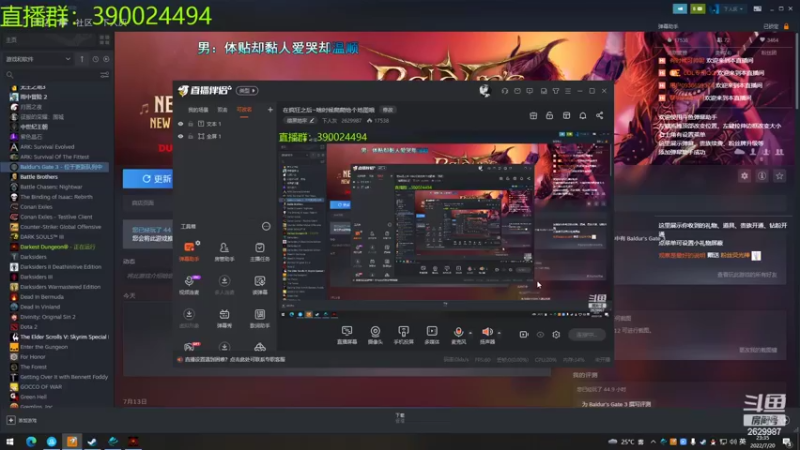Open the 主播任务 streamer tasks tool
The image size is (800, 450).
click(260, 251)
